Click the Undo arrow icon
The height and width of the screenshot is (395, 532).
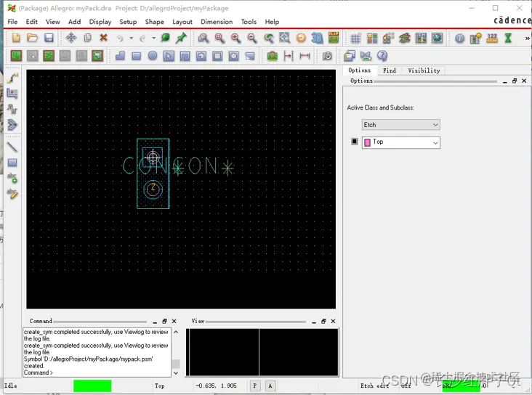[x=120, y=38]
